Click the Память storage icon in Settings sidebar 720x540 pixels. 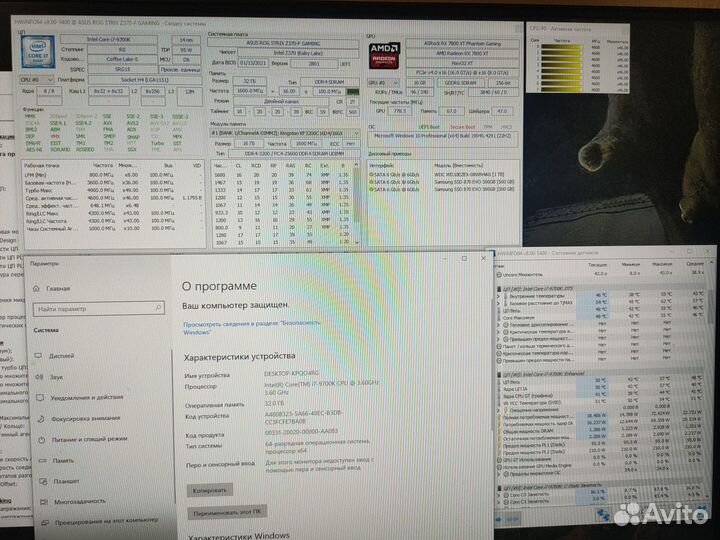click(43, 461)
